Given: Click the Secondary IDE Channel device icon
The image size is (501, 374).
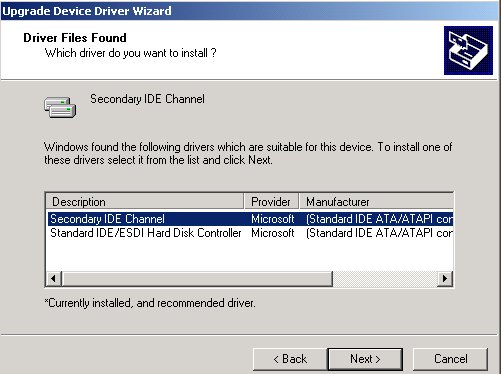Looking at the screenshot, I should click(60, 107).
